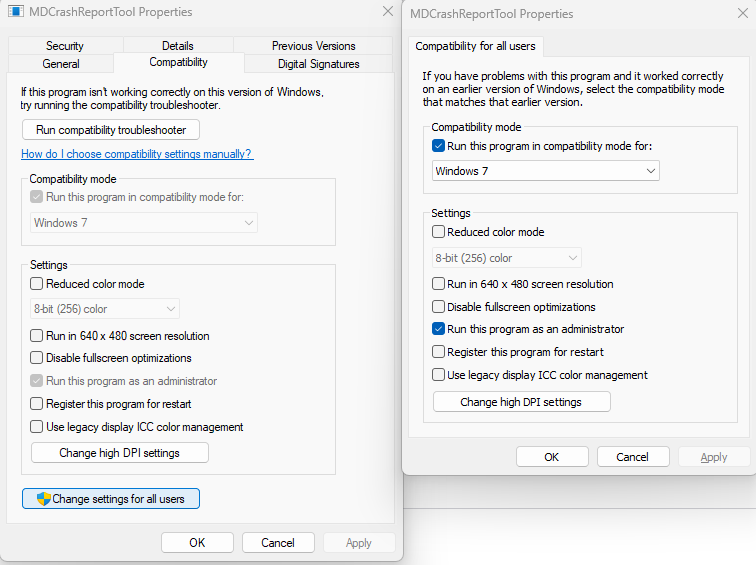
Task: Click Change high DPI settings in right dialog
Action: pos(521,402)
